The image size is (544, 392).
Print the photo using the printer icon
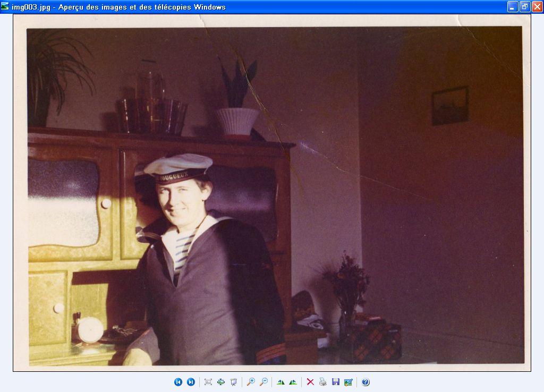(x=323, y=382)
